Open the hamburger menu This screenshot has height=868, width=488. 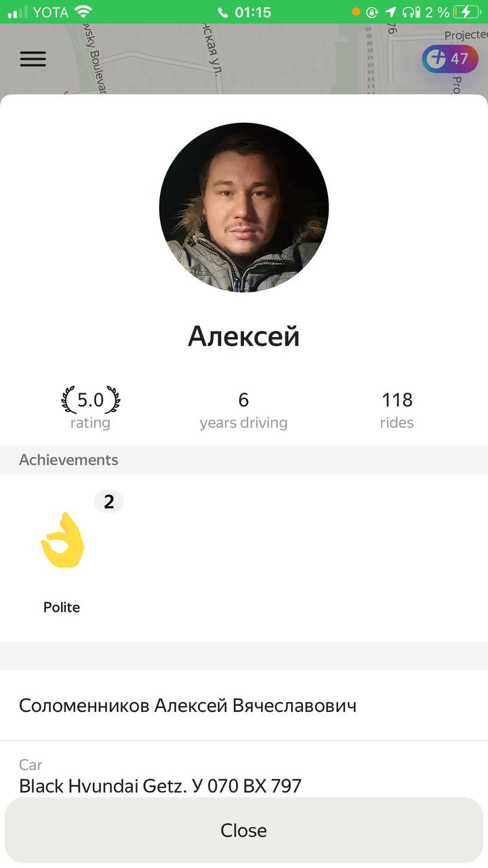coord(33,59)
